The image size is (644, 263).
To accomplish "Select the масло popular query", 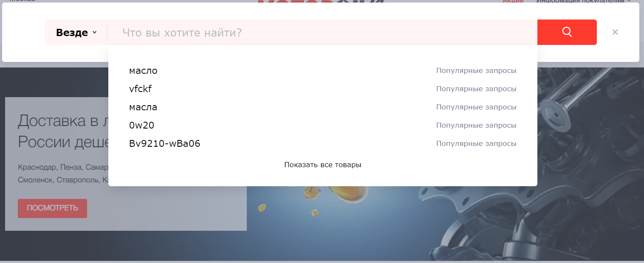I will click(x=143, y=71).
